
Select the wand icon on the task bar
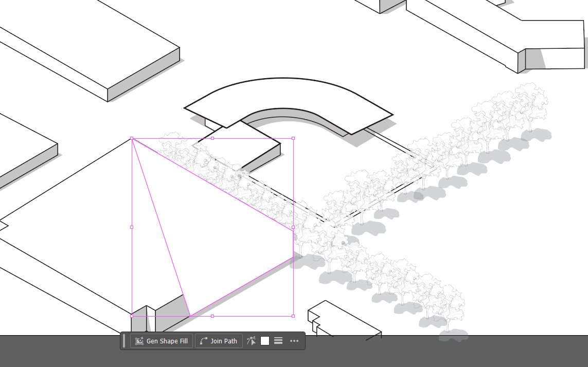pos(251,340)
